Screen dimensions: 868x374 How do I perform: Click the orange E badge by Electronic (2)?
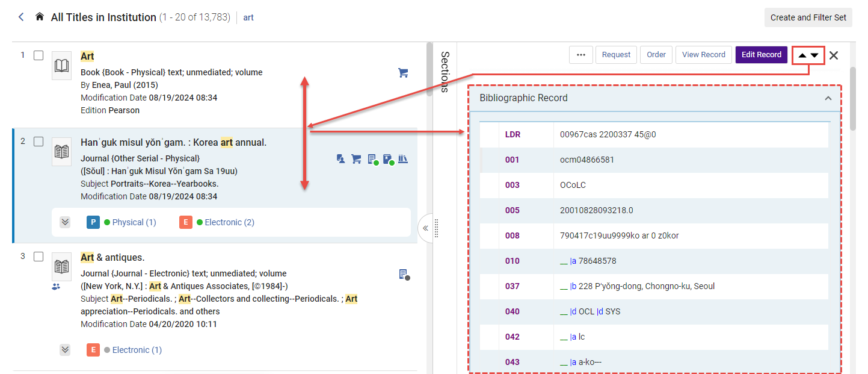tap(186, 222)
